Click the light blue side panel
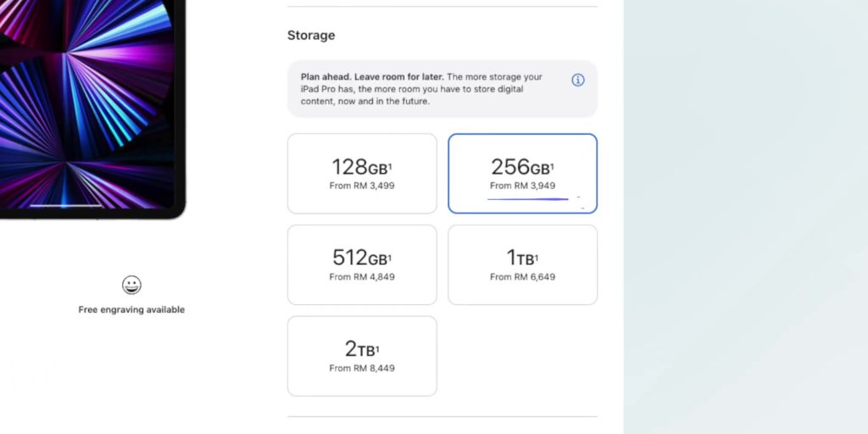 coord(746,217)
